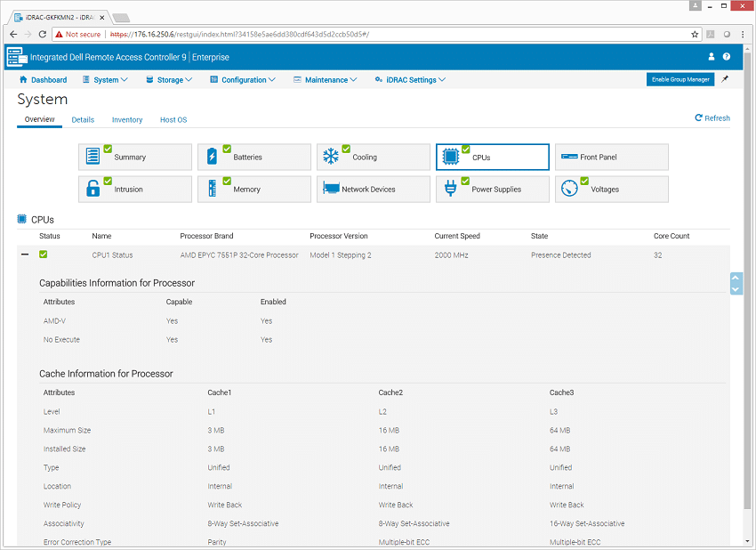Click the CPUs section heading chip icon
The image size is (756, 550).
[x=21, y=219]
